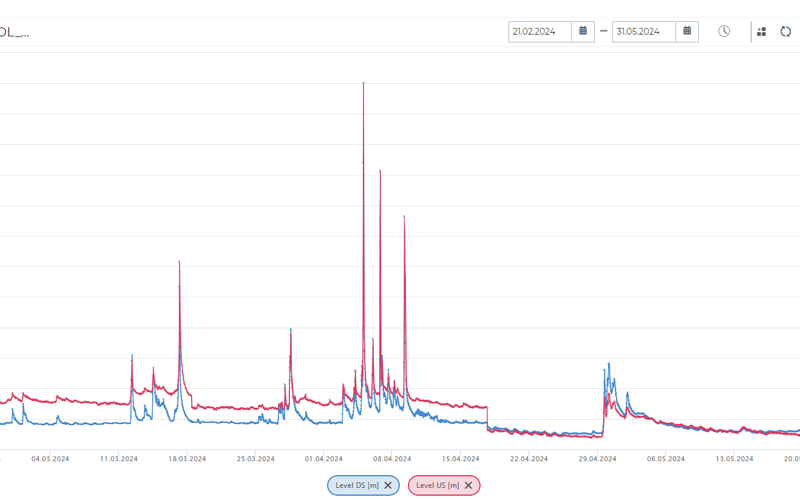Edit the end date field 31.05.2024
Screen dimensions: 800x500
click(x=643, y=32)
